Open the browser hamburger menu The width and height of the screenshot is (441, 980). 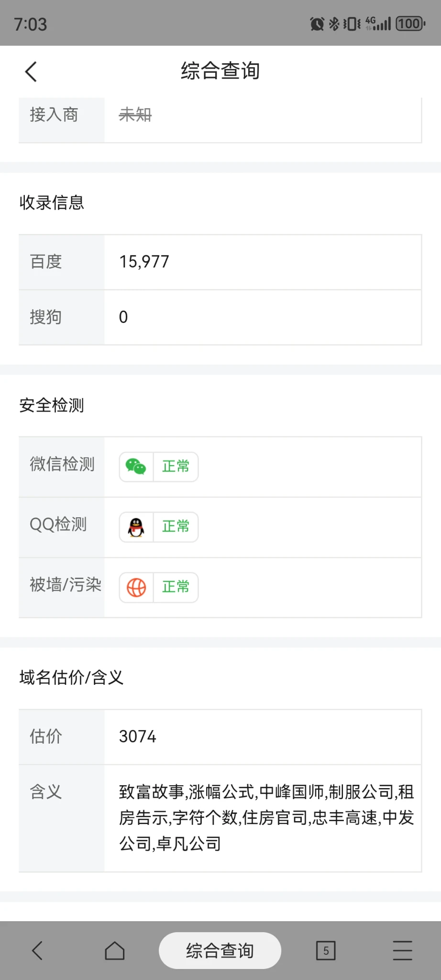(402, 950)
